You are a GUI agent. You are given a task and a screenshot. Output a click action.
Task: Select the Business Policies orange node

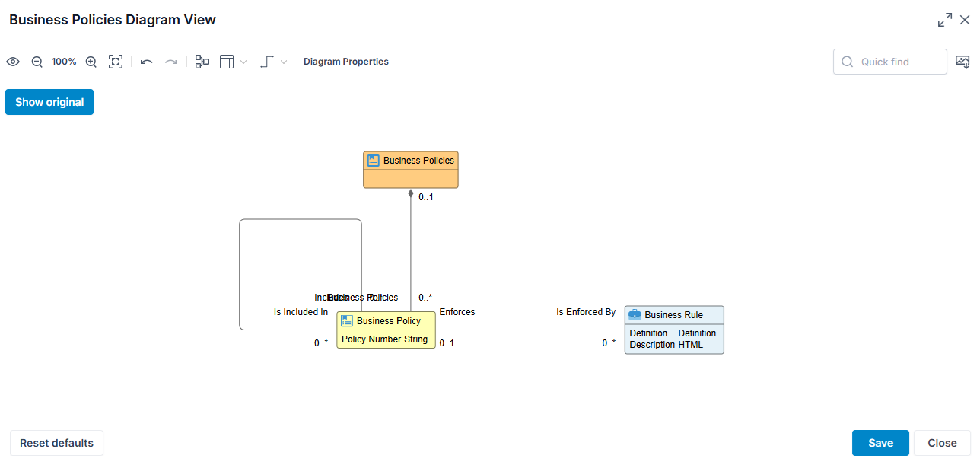(x=411, y=170)
